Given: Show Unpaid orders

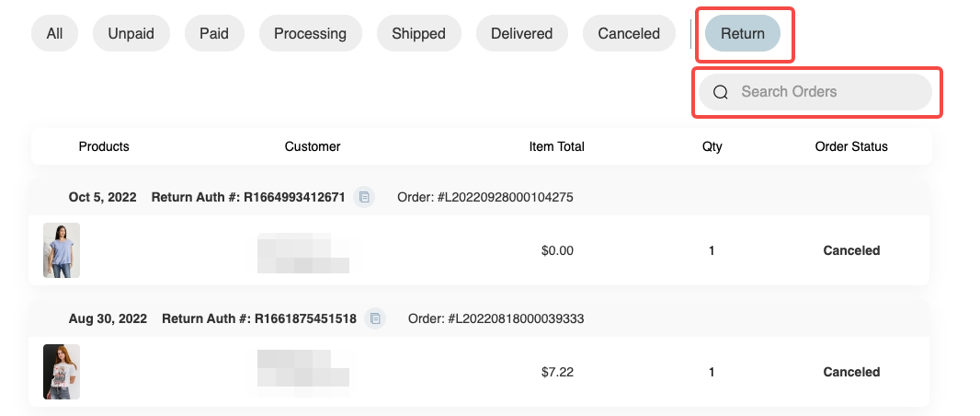Looking at the screenshot, I should tap(131, 34).
